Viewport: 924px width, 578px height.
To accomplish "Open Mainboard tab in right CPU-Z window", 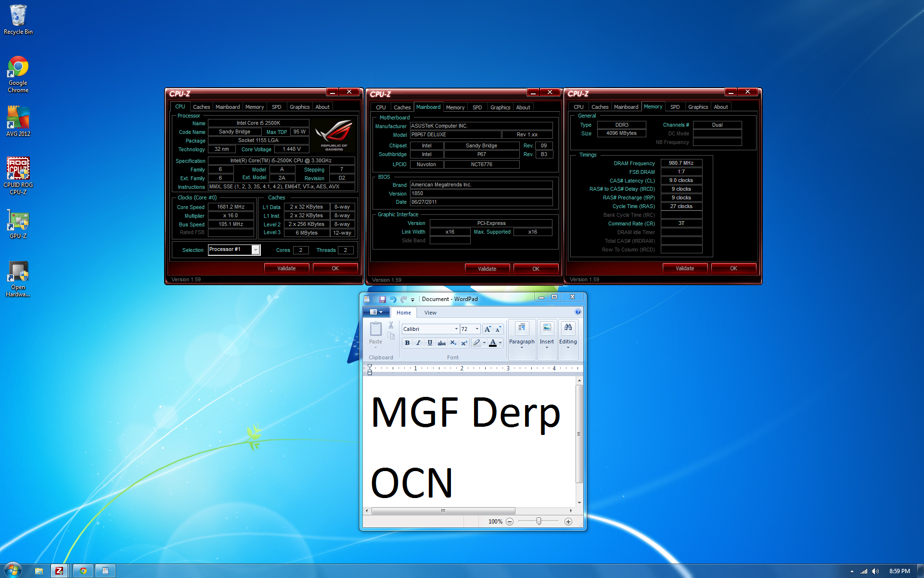I will (x=626, y=107).
